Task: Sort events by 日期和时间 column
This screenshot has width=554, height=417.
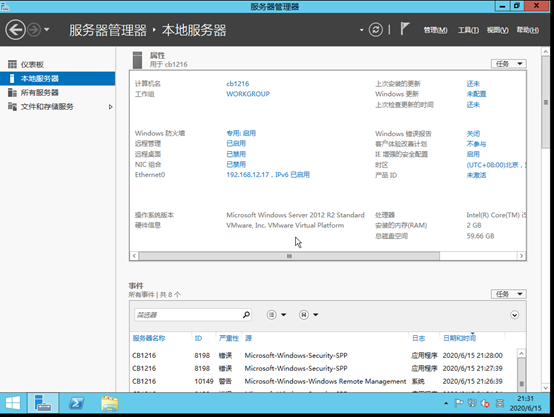Action: click(x=459, y=338)
